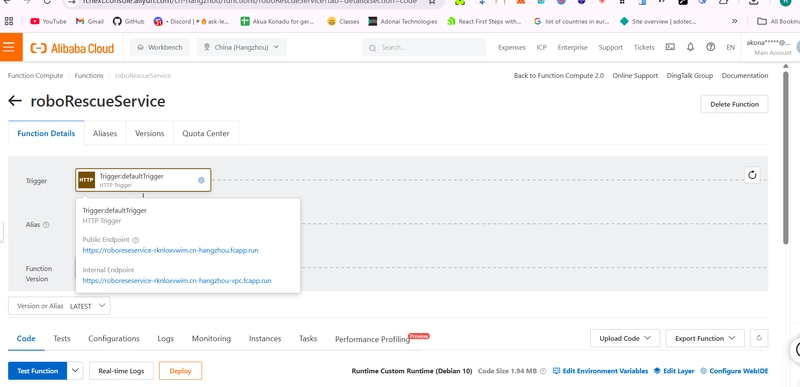The width and height of the screenshot is (800, 387).
Task: Click the Delete Function button
Action: pyautogui.click(x=734, y=104)
